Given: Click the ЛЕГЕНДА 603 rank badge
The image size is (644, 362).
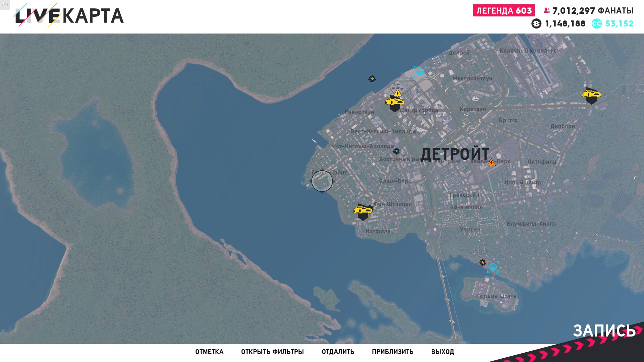Looking at the screenshot, I should click(x=504, y=11).
